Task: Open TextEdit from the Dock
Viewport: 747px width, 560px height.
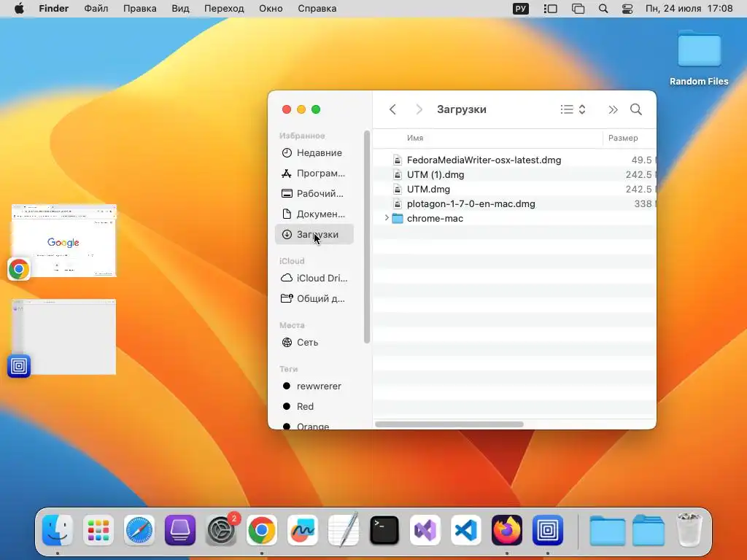Action: pos(344,530)
